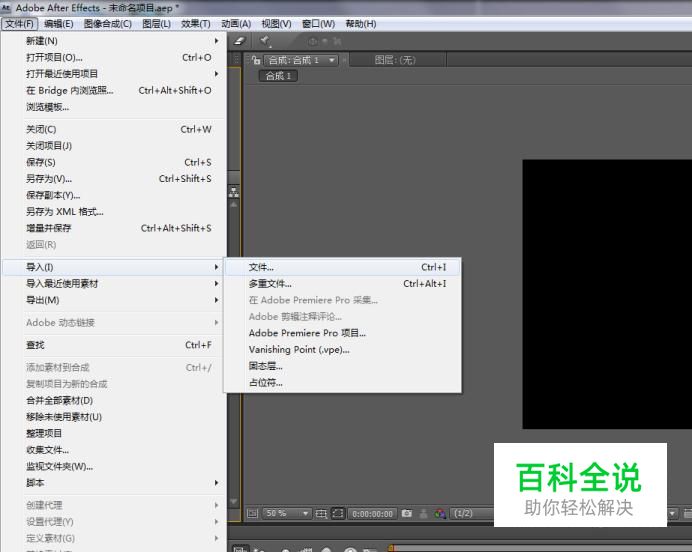Choose 关闭(C) menu entry
Viewport: 692px width, 552px height.
click(114, 129)
